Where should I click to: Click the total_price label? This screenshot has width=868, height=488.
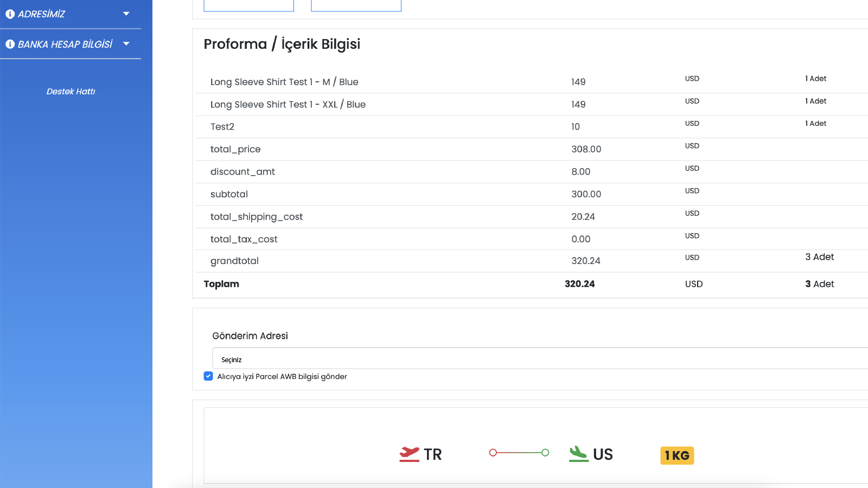pyautogui.click(x=235, y=149)
